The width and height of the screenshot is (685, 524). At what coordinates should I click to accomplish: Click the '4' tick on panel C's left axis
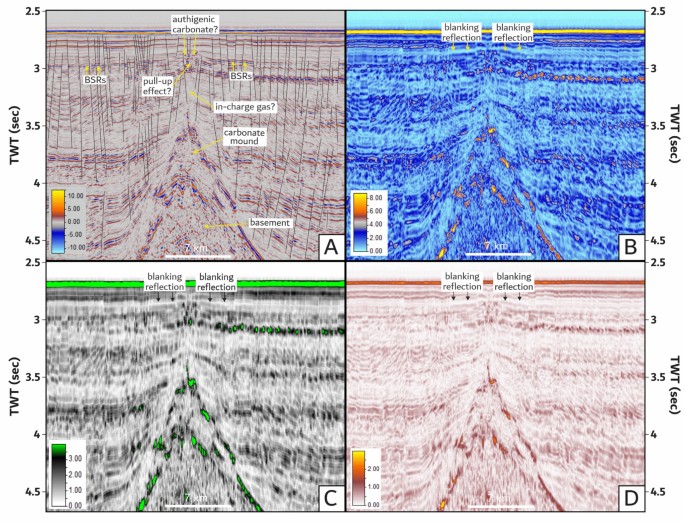click(38, 434)
